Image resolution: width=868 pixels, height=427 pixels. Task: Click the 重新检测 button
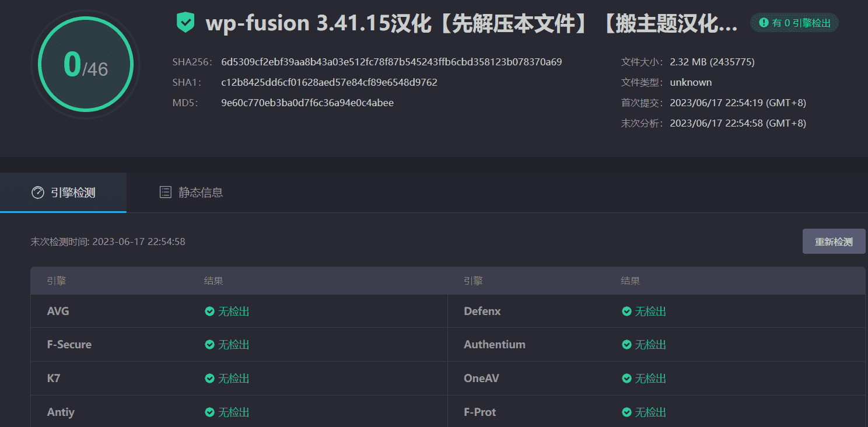pyautogui.click(x=834, y=242)
